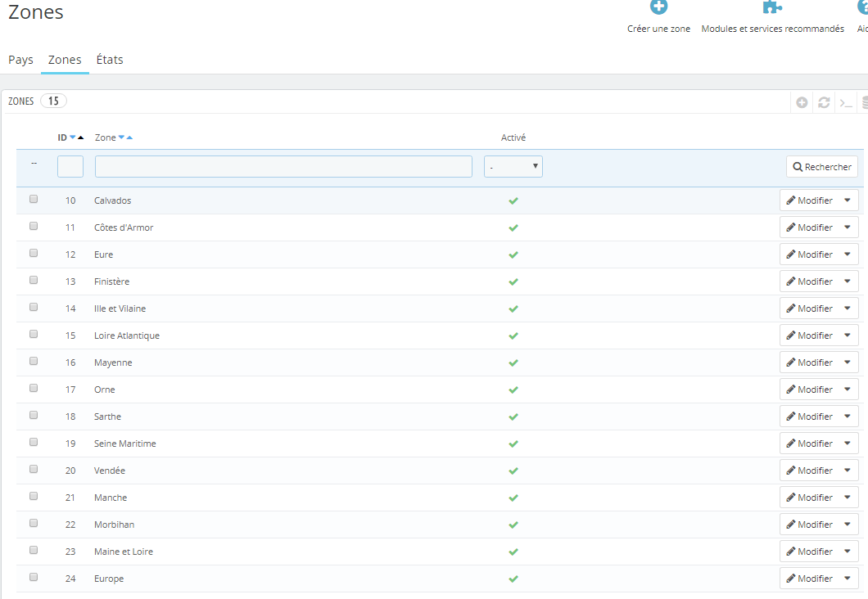Toggle active checkmark for Vendée

point(513,471)
